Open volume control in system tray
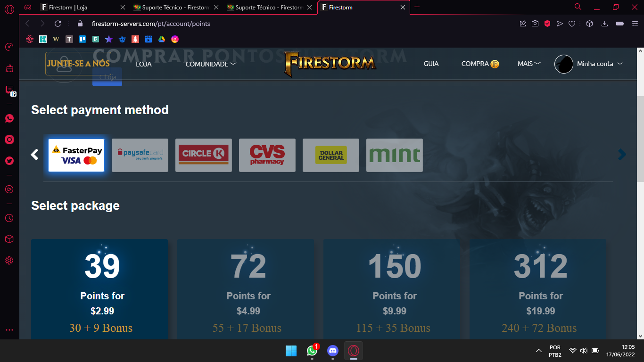The width and height of the screenshot is (644, 362). pos(584,351)
